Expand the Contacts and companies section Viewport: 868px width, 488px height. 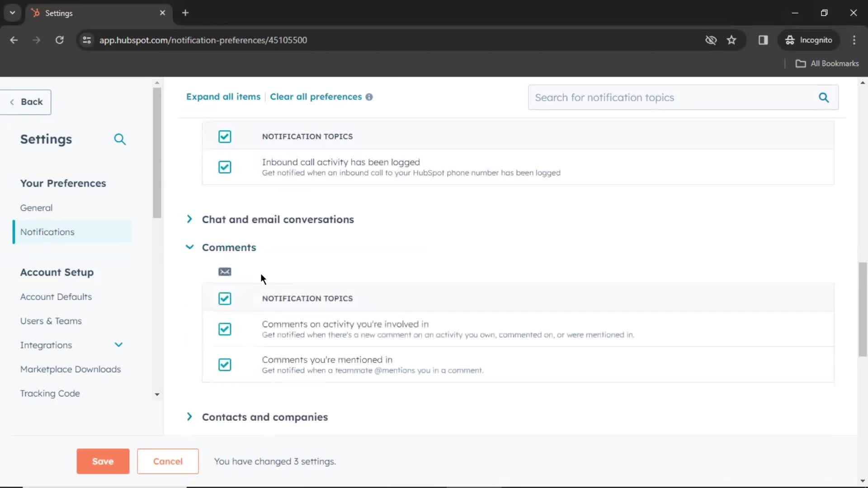189,417
